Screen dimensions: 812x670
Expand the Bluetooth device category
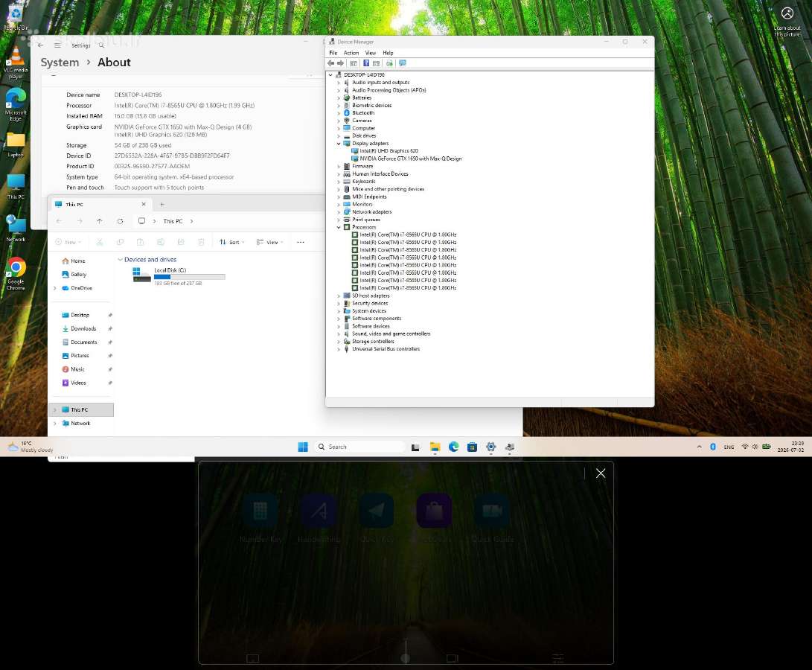pos(339,113)
